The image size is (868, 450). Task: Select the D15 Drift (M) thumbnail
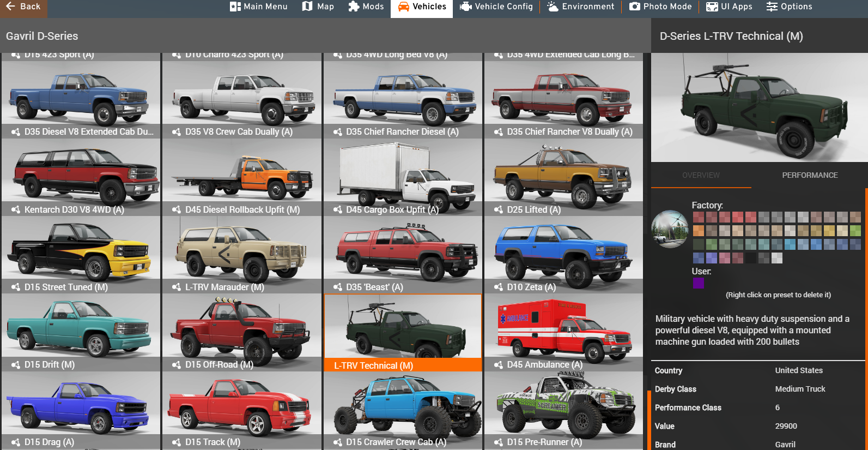click(81, 333)
